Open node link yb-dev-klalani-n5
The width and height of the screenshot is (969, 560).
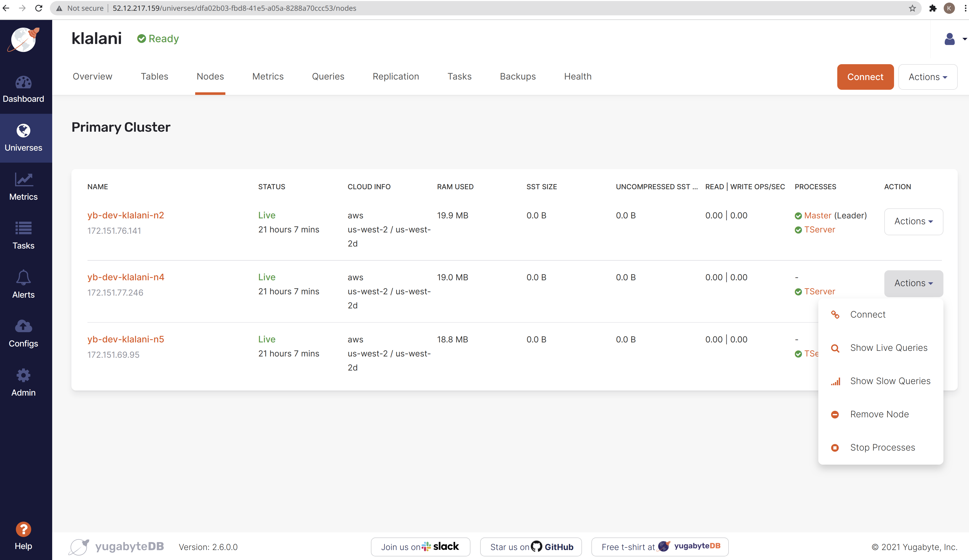125,339
